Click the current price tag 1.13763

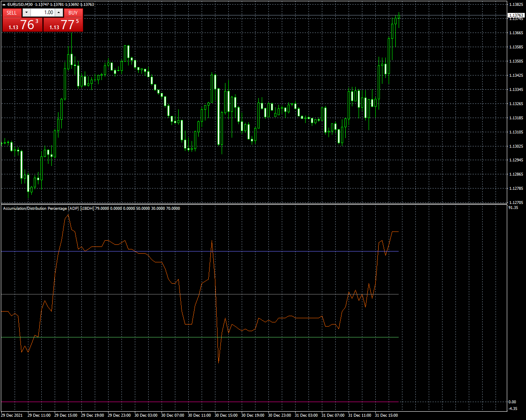[516, 15]
